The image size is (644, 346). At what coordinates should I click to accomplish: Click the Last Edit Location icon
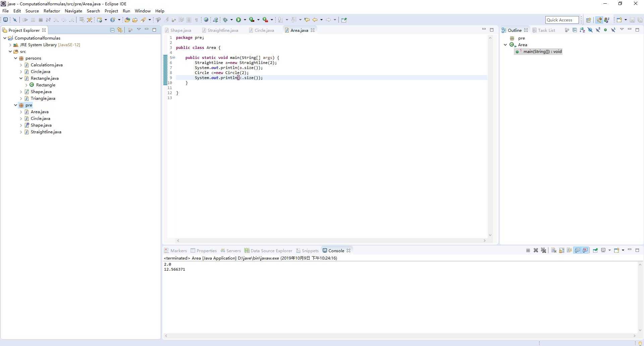tap(307, 20)
